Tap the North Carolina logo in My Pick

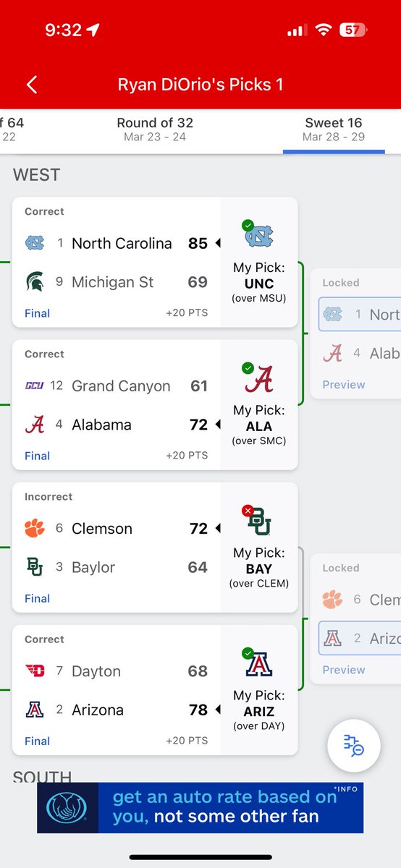tap(258, 235)
